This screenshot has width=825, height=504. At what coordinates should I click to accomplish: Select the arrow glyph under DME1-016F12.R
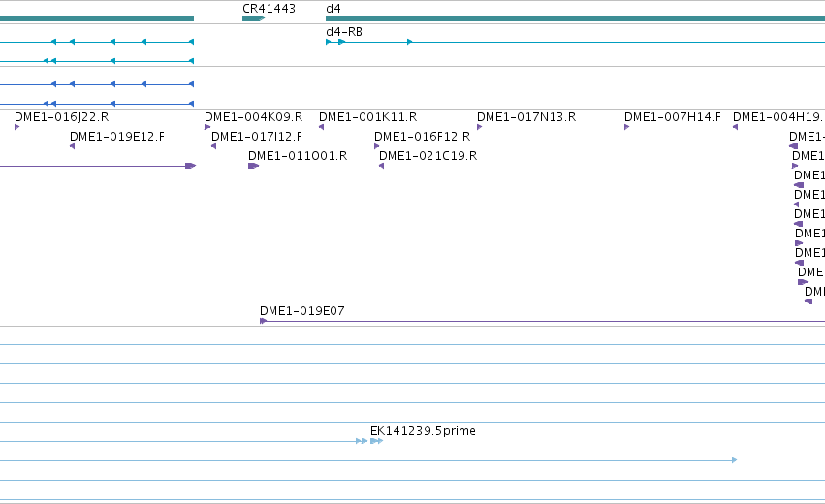[377, 146]
